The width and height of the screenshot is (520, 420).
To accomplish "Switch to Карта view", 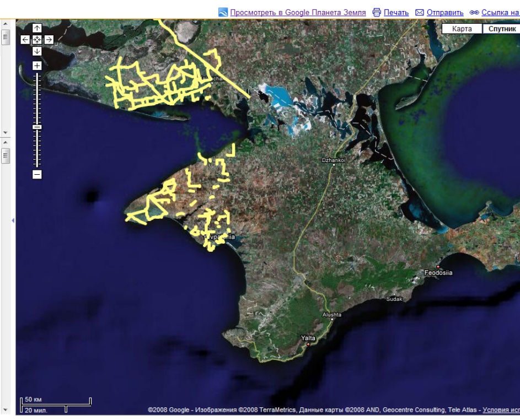I will tap(462, 27).
